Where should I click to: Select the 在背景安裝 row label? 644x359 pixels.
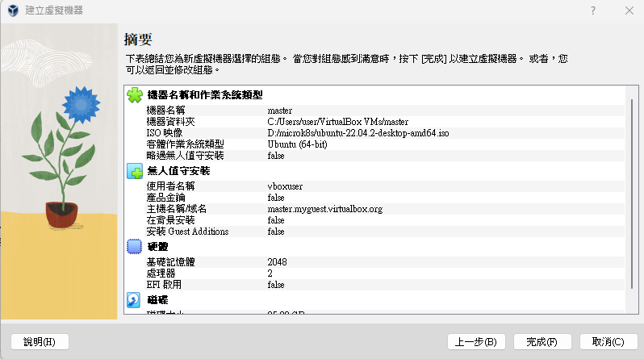coord(170,220)
